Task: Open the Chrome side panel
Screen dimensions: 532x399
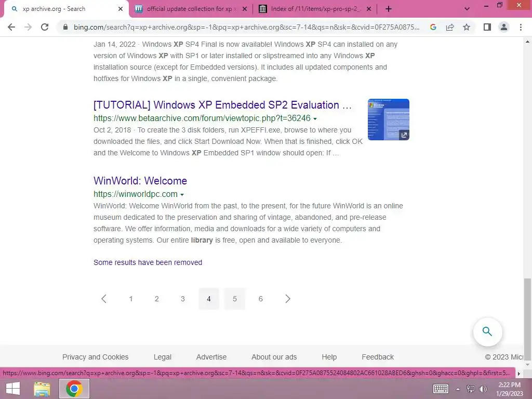Action: tap(487, 27)
